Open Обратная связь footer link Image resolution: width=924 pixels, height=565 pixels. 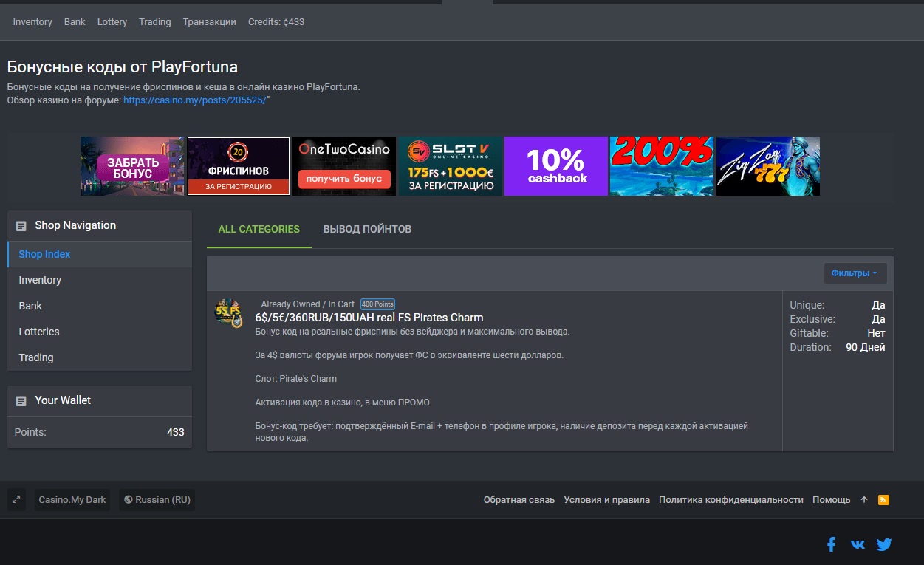[519, 500]
